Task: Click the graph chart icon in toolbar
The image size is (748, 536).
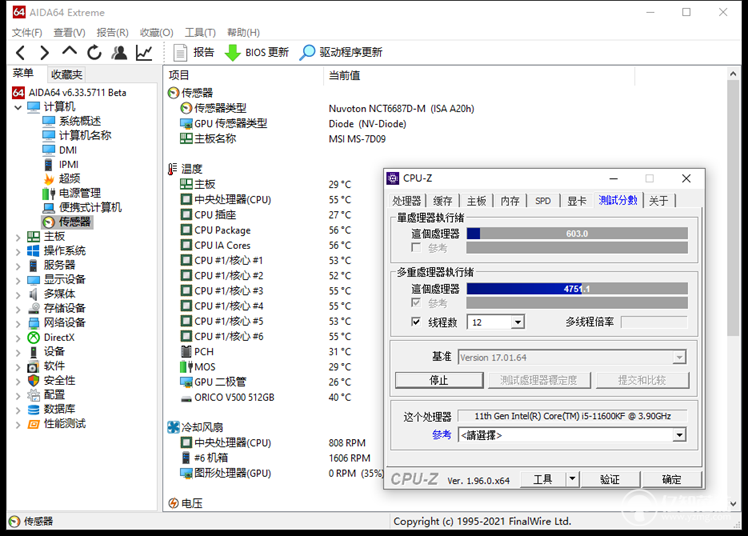Action: (144, 52)
